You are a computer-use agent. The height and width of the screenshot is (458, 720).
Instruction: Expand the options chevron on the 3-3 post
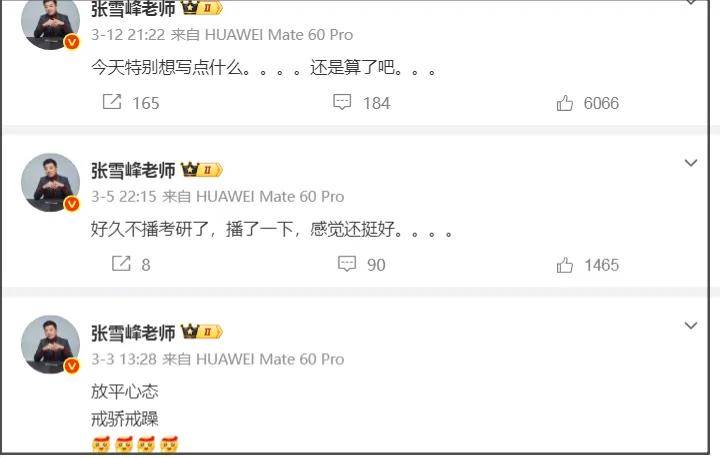pyautogui.click(x=691, y=325)
